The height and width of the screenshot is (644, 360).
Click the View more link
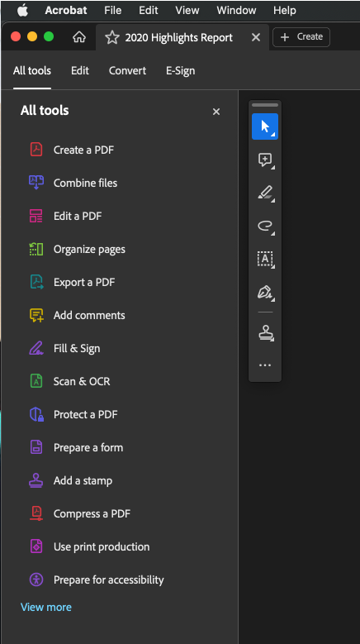click(x=46, y=607)
